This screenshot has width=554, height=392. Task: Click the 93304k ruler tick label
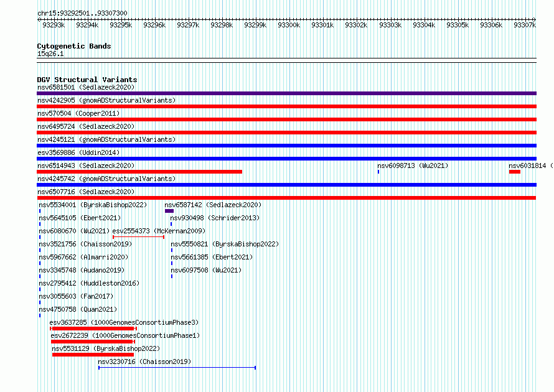424,25
